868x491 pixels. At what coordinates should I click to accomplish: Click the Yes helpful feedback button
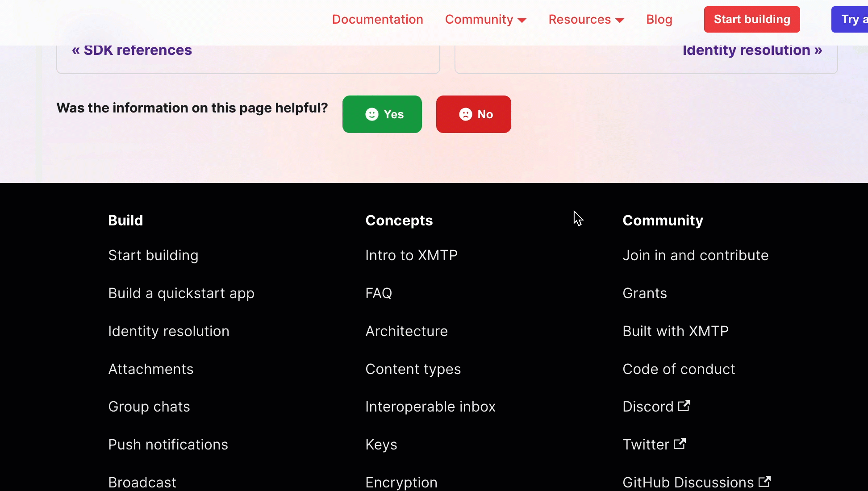click(382, 114)
